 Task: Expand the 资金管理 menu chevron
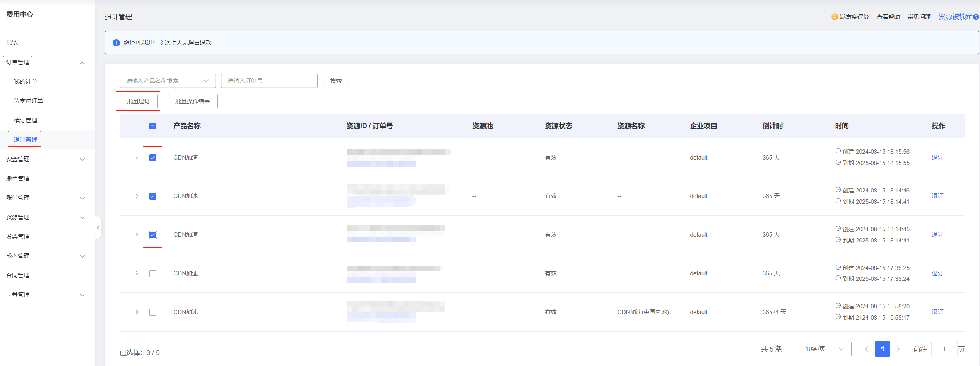point(82,159)
